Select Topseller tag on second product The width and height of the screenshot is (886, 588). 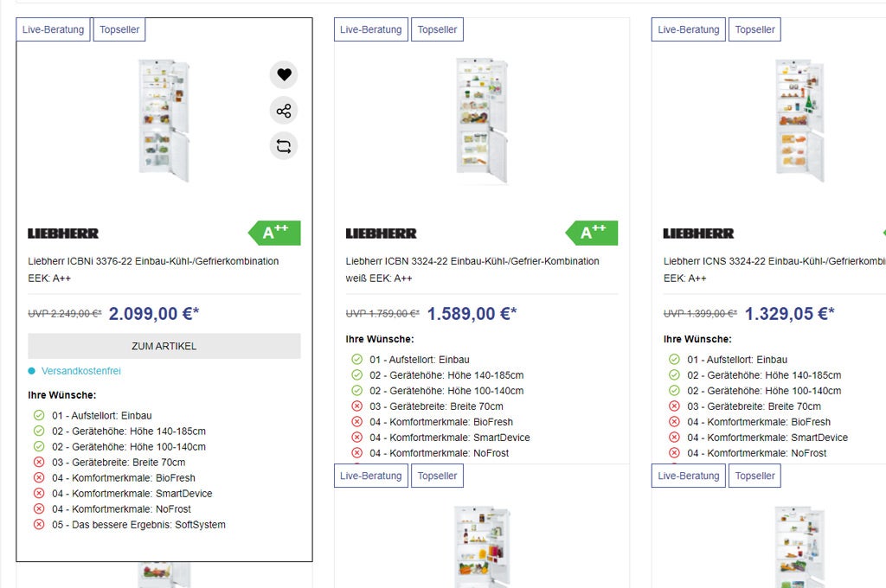tap(437, 29)
